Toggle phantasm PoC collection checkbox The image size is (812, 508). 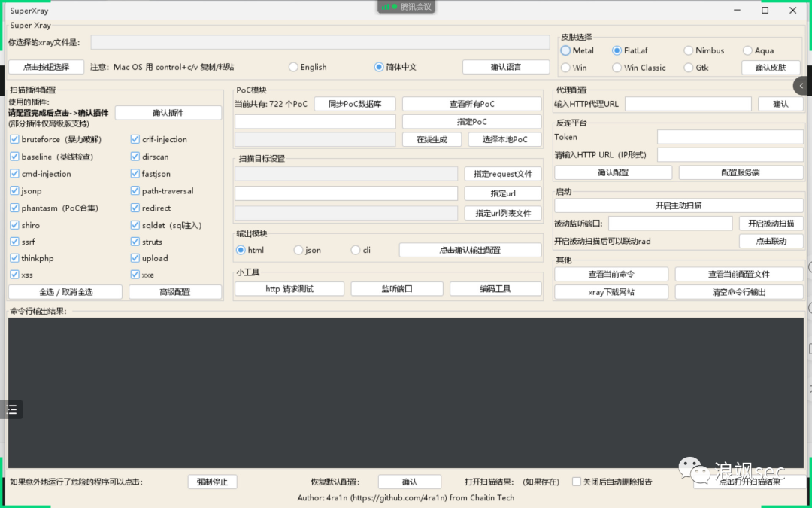coord(14,208)
